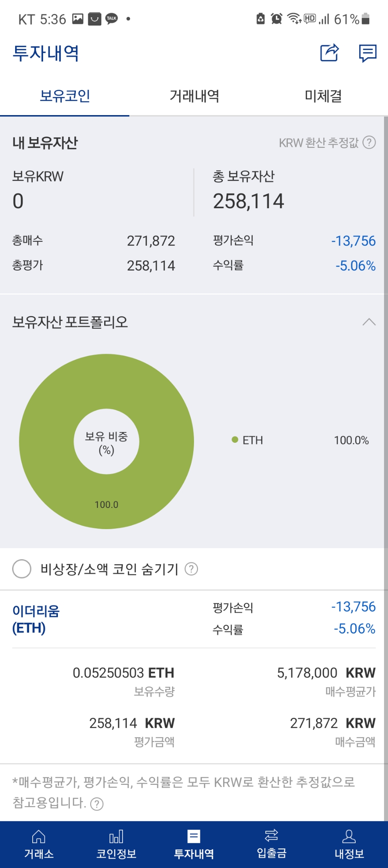
Task: Switch to the 거래내역 tab
Action: pyautogui.click(x=194, y=96)
